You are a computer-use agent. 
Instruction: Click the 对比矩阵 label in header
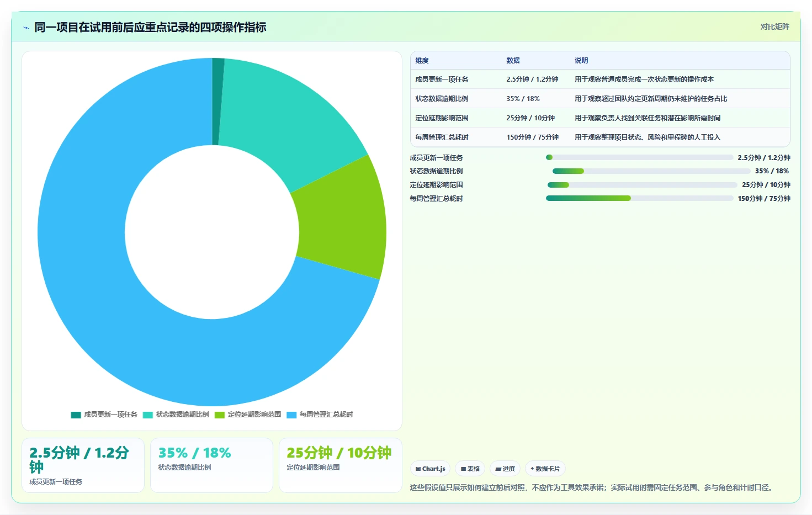pyautogui.click(x=774, y=26)
